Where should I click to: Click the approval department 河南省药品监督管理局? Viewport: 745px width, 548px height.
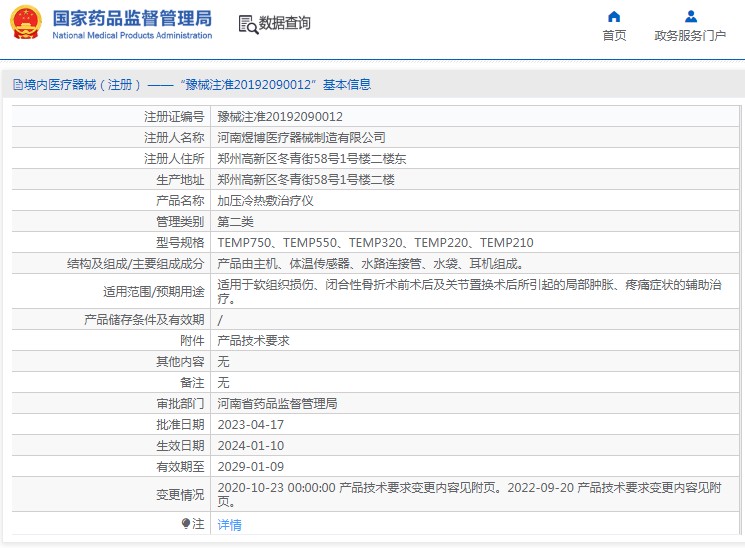(277, 404)
